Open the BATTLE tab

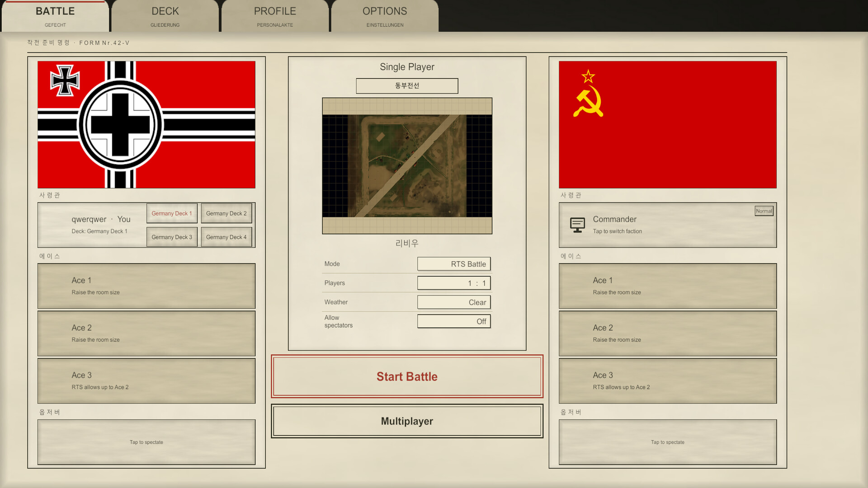55,16
